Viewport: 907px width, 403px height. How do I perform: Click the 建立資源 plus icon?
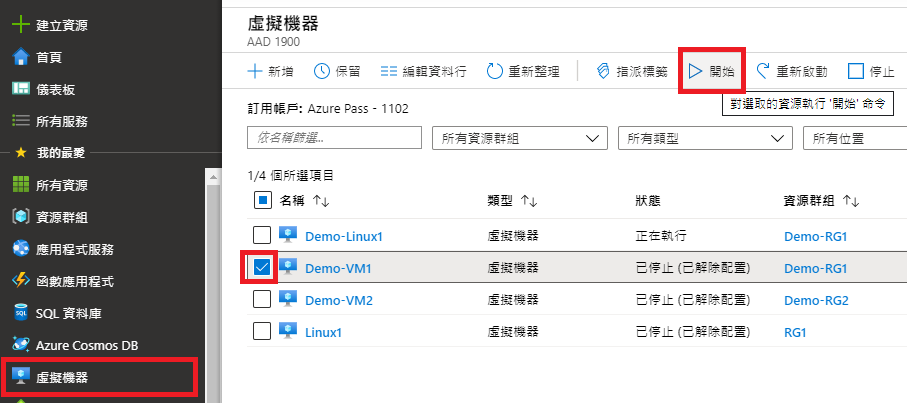click(x=19, y=24)
